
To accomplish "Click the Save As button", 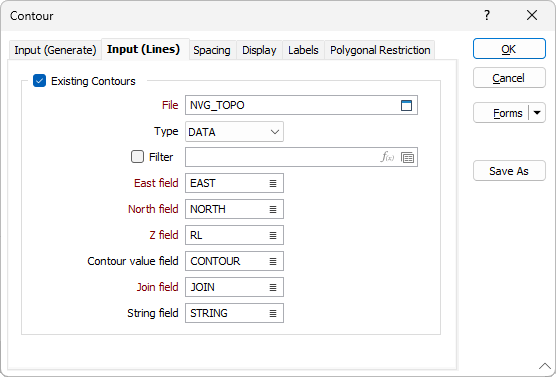I will (509, 171).
